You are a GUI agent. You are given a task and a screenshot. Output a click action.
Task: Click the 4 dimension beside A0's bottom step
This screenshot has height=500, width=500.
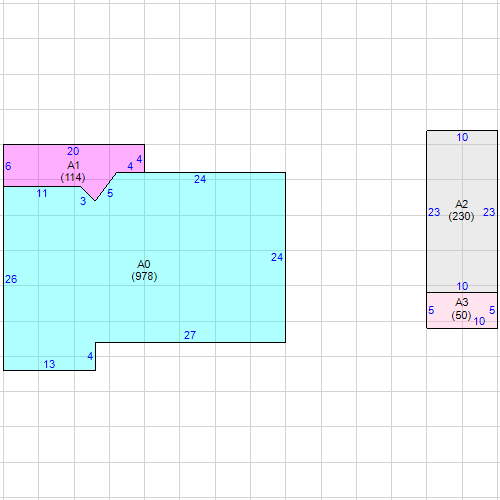point(90,356)
